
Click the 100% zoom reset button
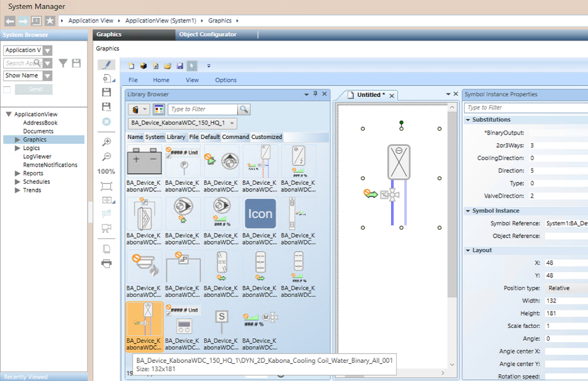(106, 171)
